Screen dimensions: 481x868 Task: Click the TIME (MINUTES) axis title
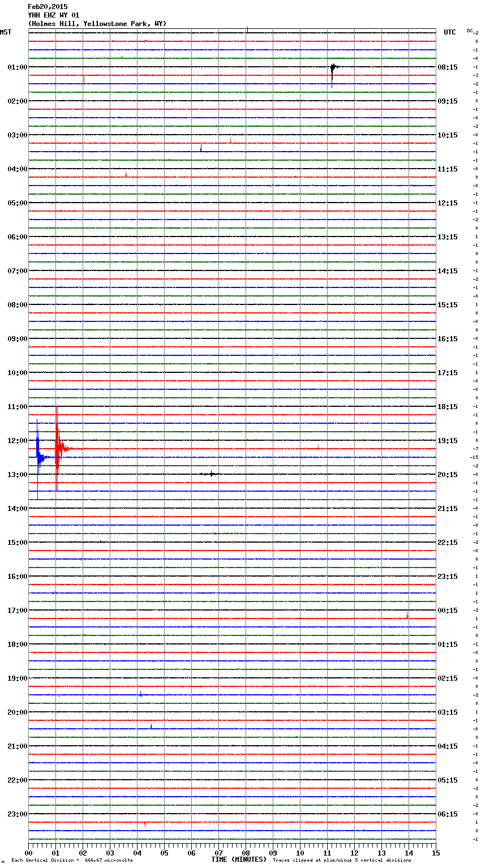[239, 860]
